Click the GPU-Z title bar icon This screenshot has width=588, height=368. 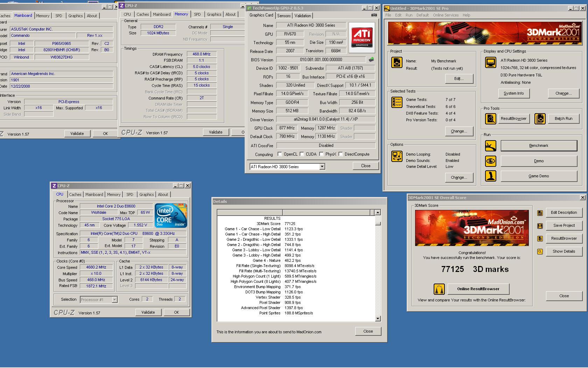(249, 8)
